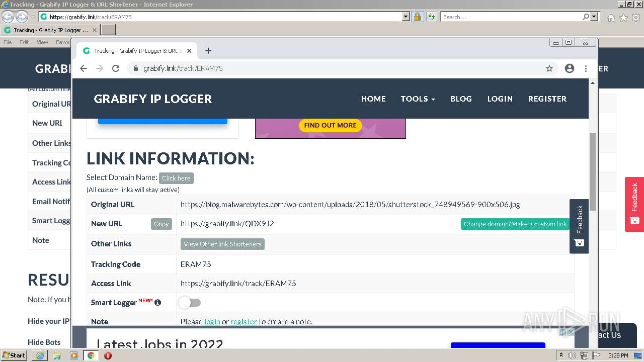Click View Other link Shorteners button
This screenshot has width=644, height=362.
[x=222, y=244]
